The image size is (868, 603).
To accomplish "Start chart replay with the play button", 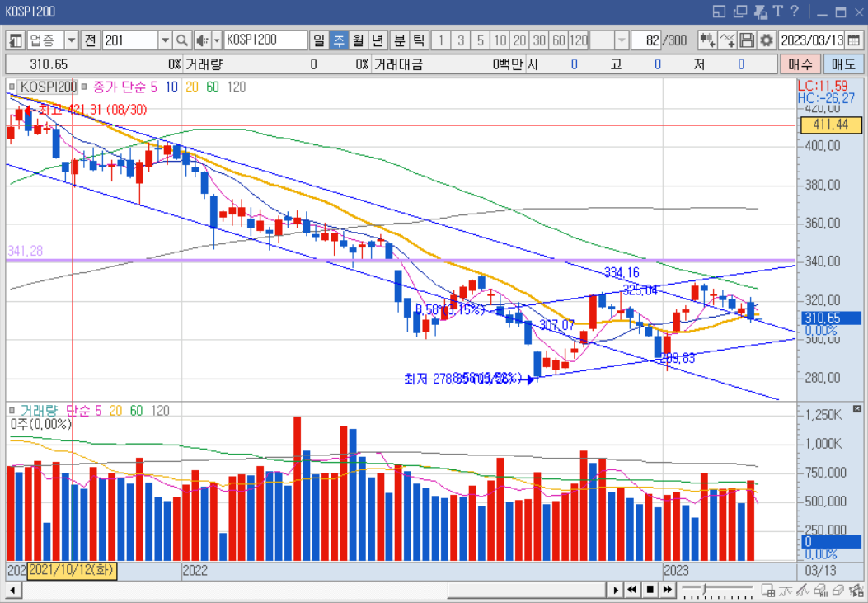I will pyautogui.click(x=616, y=590).
